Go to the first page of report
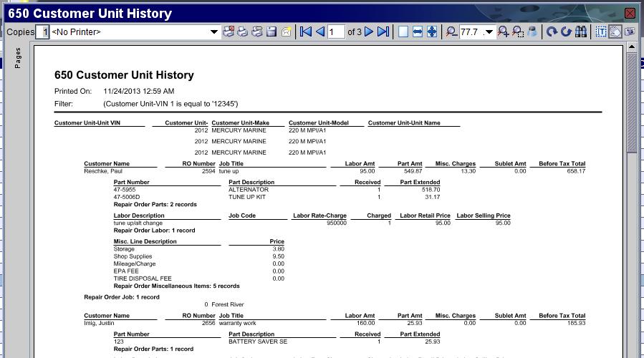This screenshot has height=358, width=644. [306, 32]
